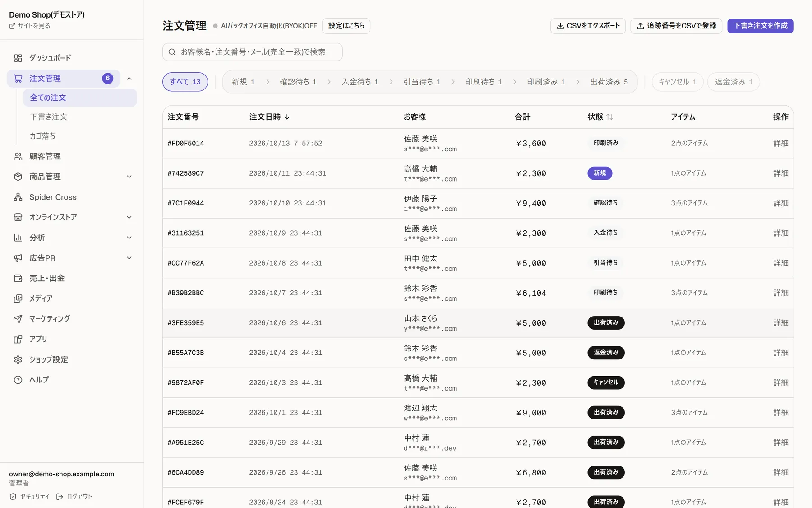Click 追跡番号をCSVで登録 button

pos(676,26)
